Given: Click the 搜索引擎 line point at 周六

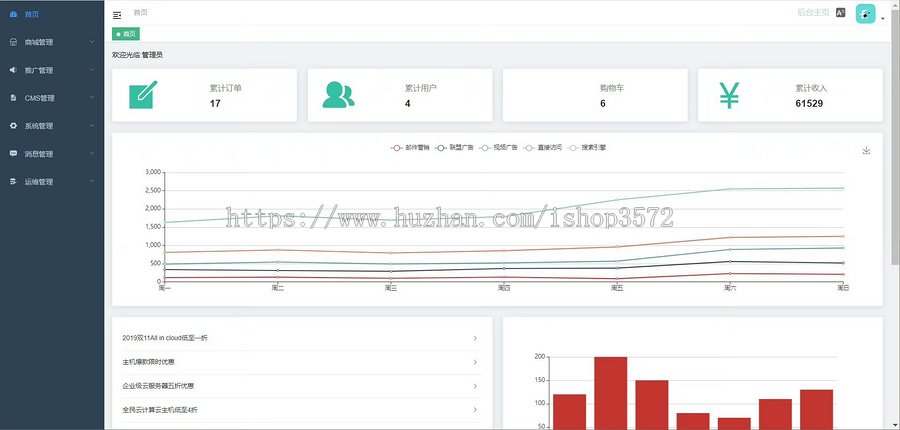Looking at the screenshot, I should click(730, 189).
